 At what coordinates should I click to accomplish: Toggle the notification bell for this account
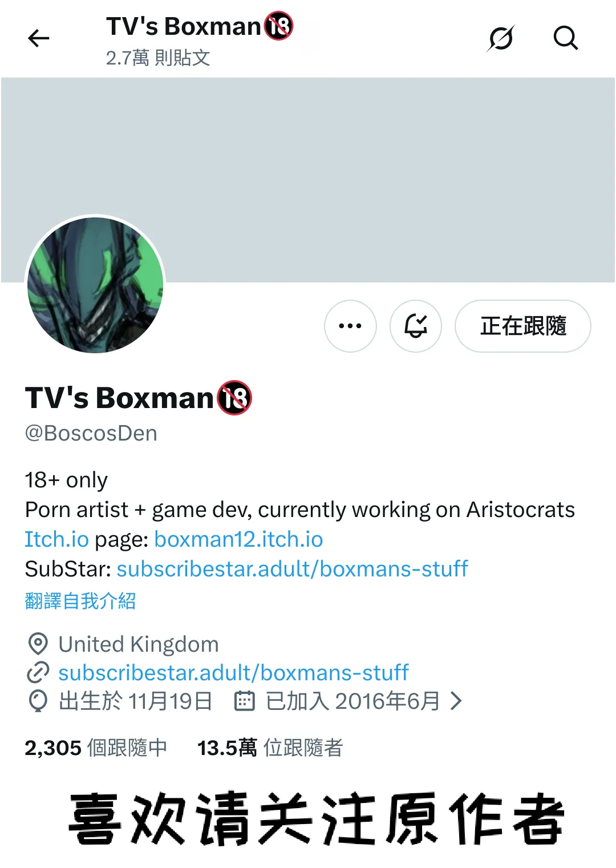pyautogui.click(x=416, y=326)
